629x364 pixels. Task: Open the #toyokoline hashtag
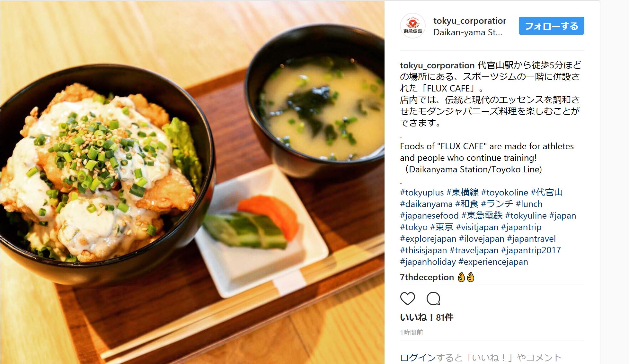tap(505, 192)
